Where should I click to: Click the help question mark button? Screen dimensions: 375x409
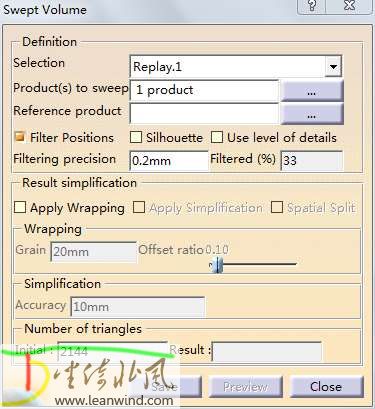coord(311,6)
